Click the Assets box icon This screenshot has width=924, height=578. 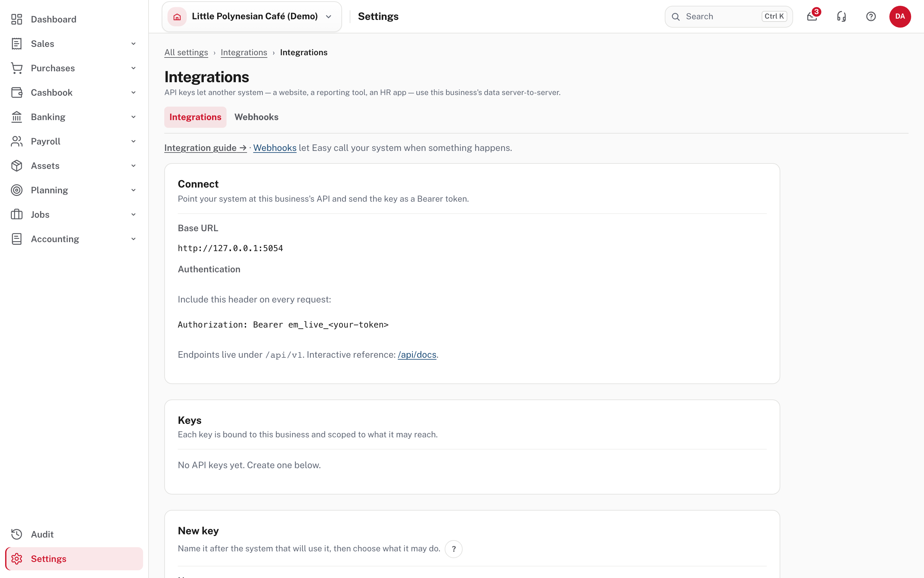coord(16,166)
